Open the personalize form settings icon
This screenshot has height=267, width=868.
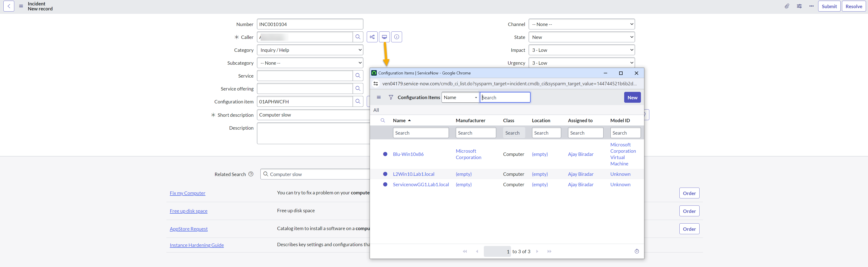799,6
